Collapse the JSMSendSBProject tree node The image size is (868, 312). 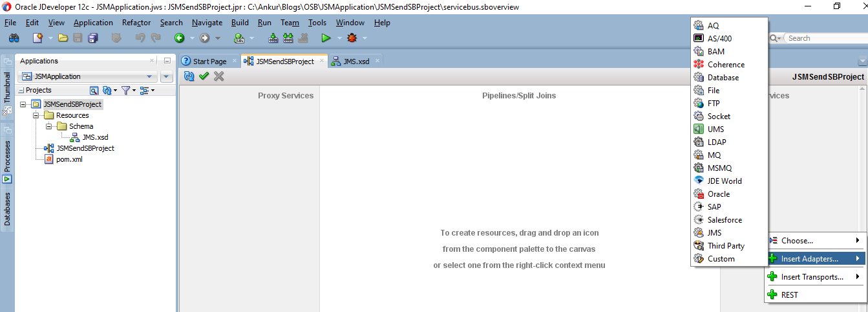pos(23,104)
